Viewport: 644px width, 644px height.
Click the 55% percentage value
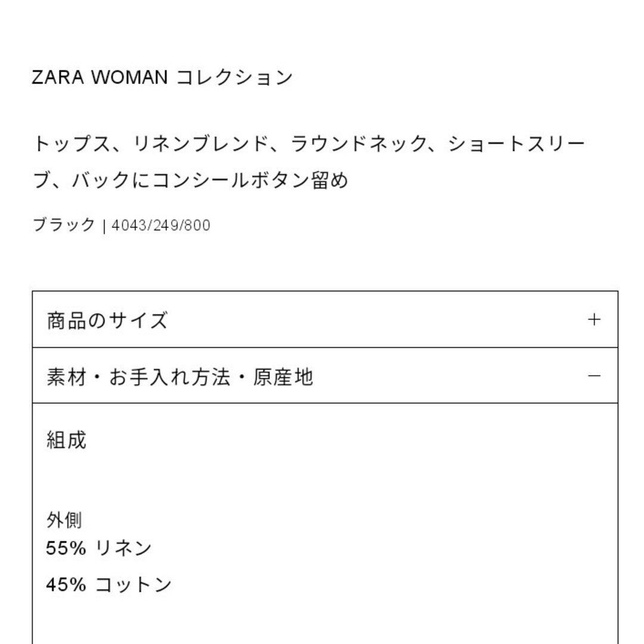66,548
